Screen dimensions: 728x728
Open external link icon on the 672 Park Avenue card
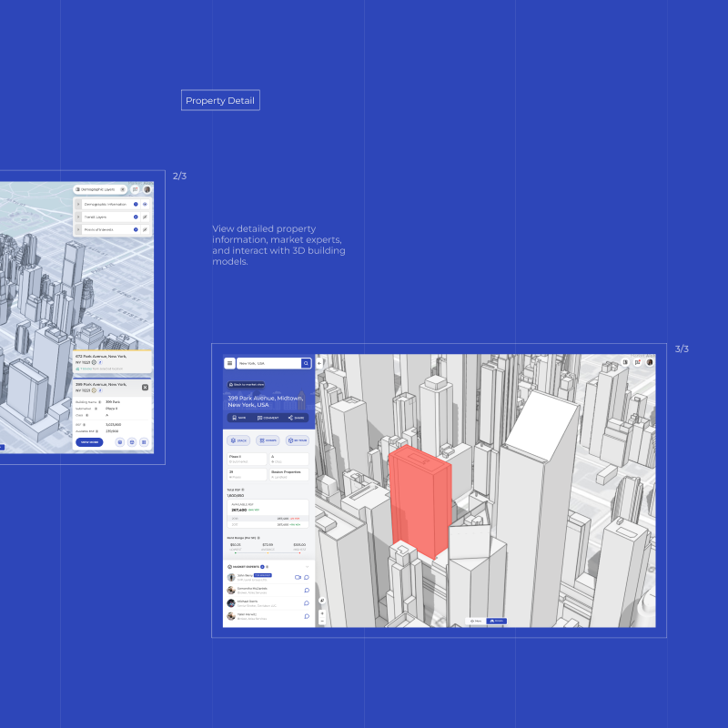click(x=100, y=362)
